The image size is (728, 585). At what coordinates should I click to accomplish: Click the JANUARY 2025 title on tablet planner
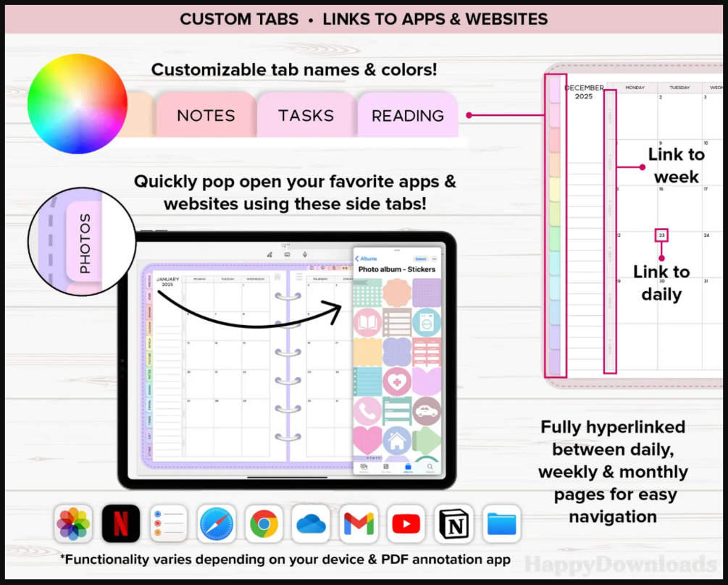[167, 282]
